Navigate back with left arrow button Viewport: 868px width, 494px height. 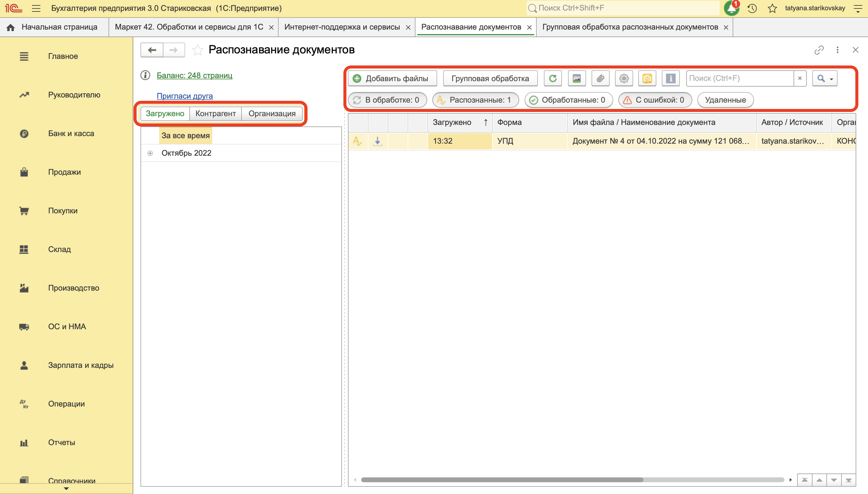click(x=152, y=50)
